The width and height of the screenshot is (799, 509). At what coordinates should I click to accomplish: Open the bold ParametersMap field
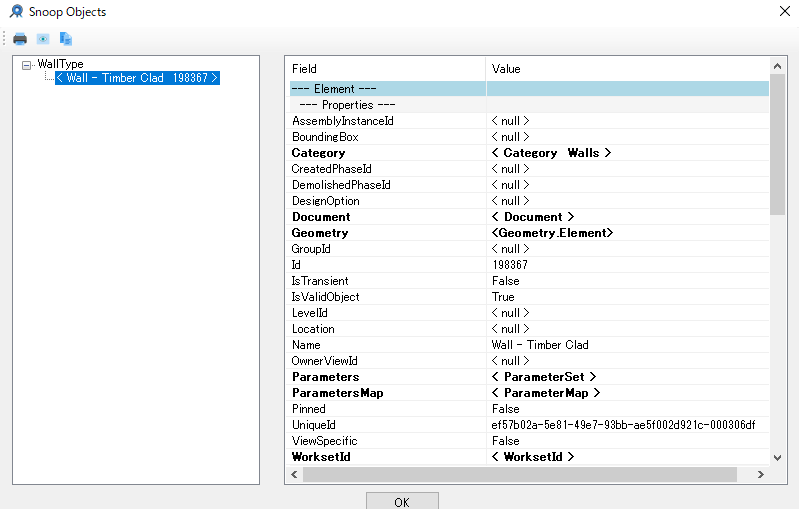pyautogui.click(x=337, y=393)
